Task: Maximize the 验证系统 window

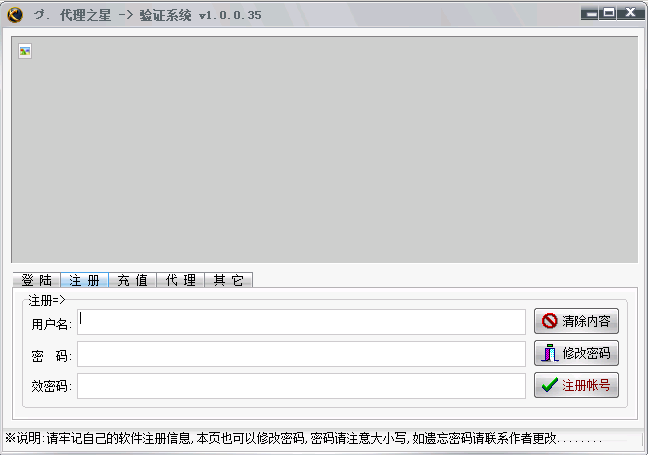Action: 609,13
